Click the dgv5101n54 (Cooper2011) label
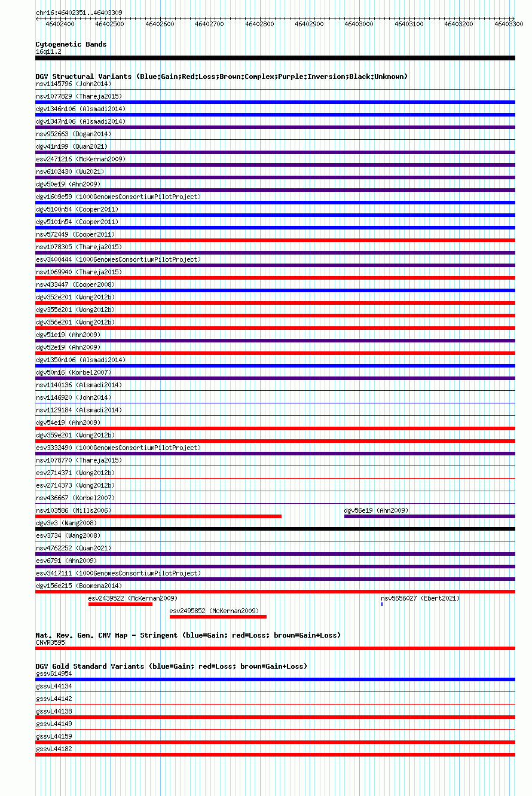Viewport: 532px width, 796px height. pyautogui.click(x=77, y=222)
